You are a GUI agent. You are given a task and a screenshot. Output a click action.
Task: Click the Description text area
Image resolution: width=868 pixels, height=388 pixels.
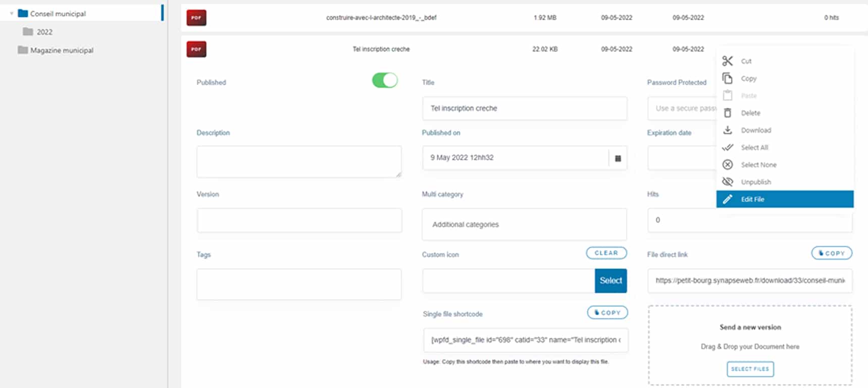tap(299, 161)
